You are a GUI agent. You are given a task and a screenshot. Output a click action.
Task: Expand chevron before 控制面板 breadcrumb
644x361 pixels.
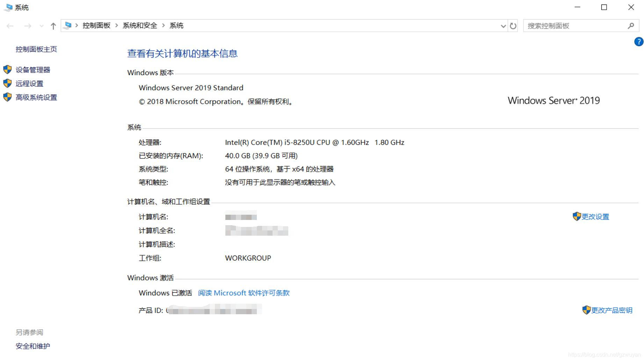(77, 25)
